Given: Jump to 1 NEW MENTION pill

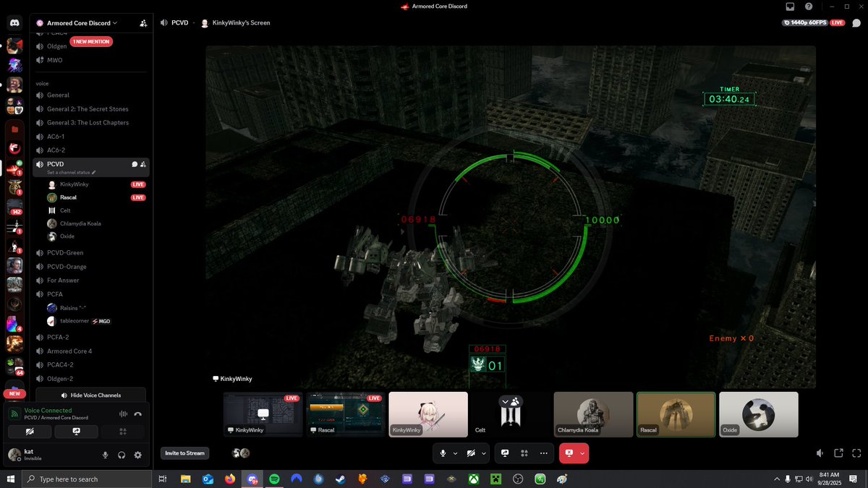Looking at the screenshot, I should click(x=91, y=41).
